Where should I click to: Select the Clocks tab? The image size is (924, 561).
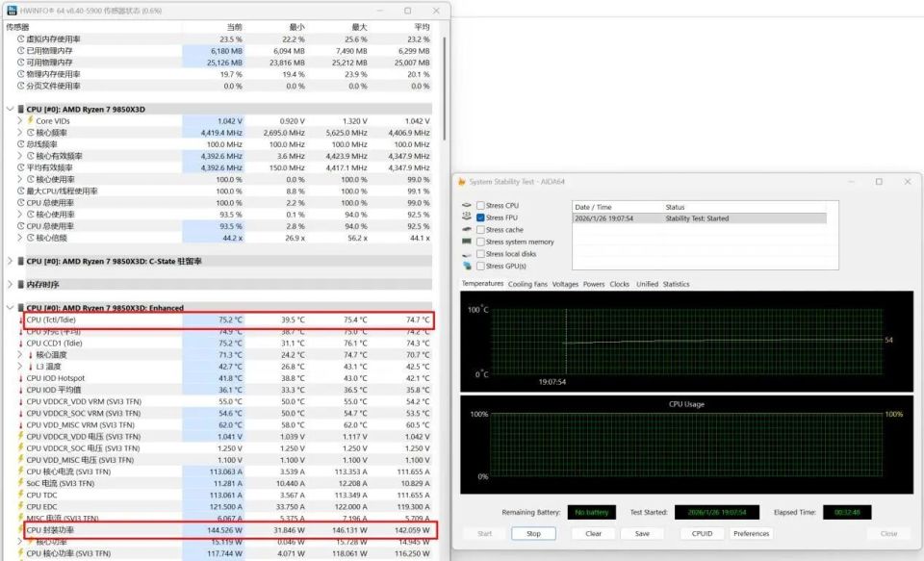(x=619, y=284)
